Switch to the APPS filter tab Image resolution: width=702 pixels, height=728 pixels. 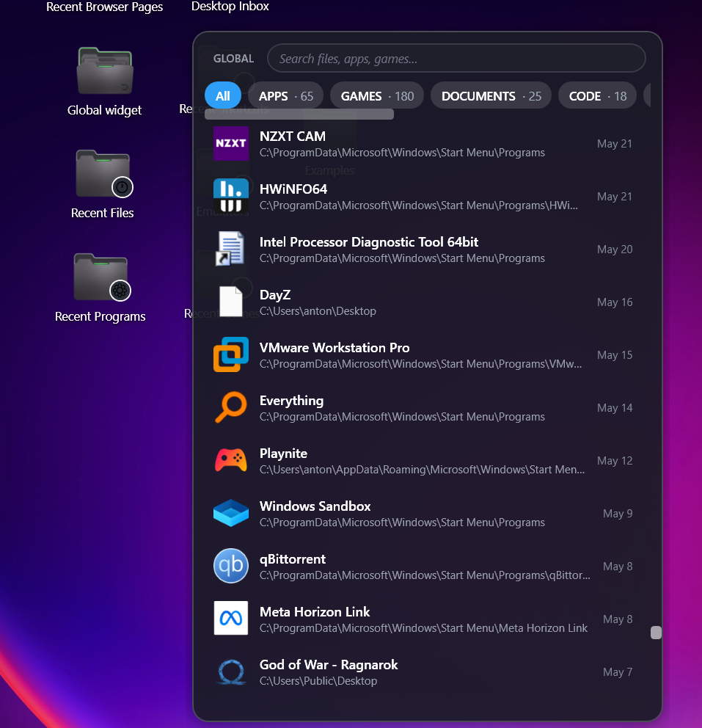click(285, 95)
